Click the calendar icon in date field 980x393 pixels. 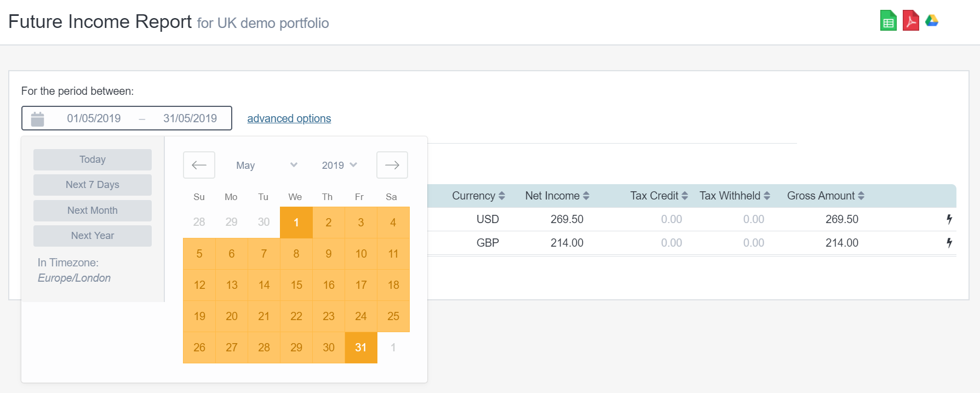point(37,118)
